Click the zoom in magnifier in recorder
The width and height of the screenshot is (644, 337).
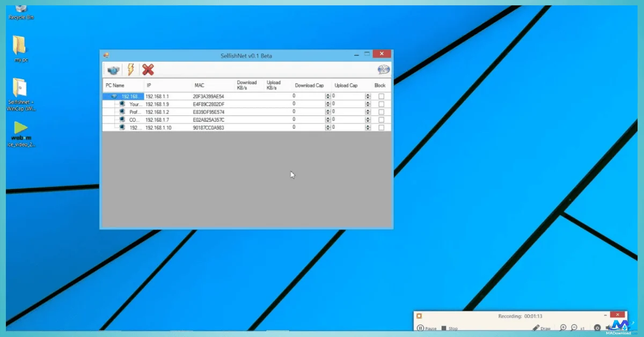click(x=563, y=328)
